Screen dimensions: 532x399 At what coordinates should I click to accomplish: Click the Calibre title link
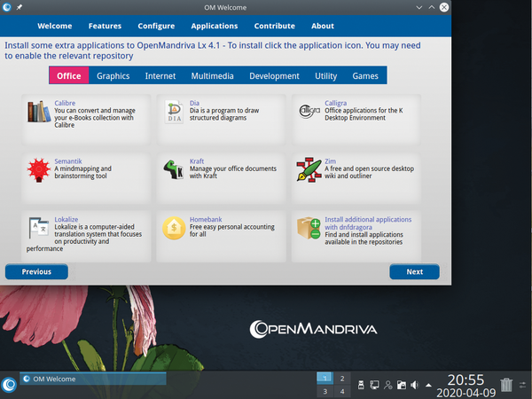65,103
